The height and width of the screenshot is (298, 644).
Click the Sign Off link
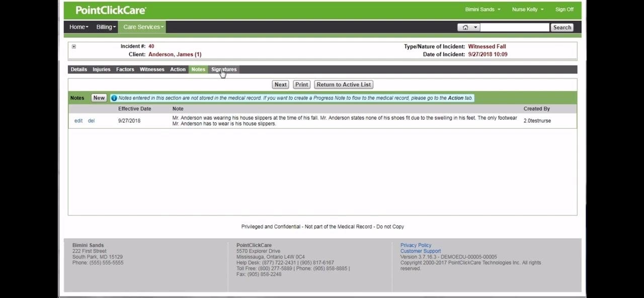tap(564, 10)
